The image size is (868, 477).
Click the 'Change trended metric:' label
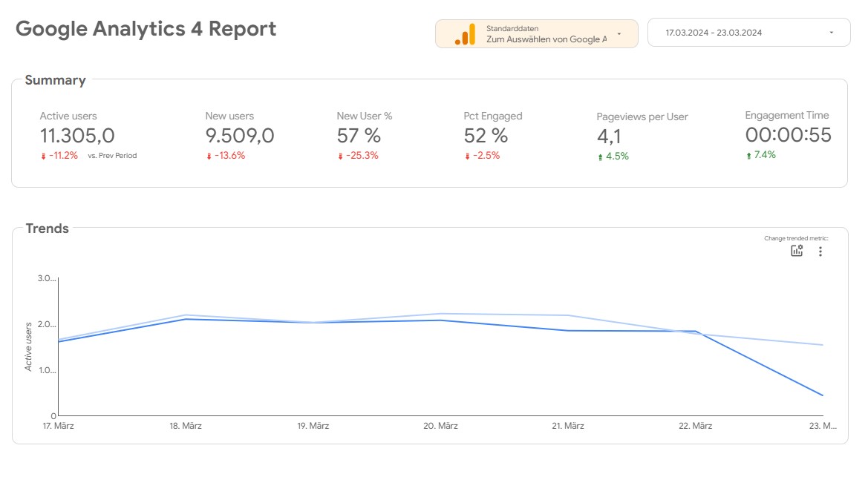coord(796,239)
